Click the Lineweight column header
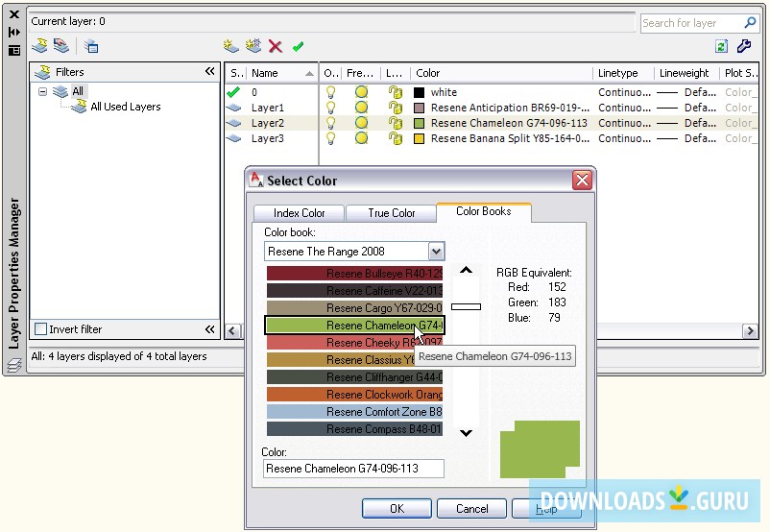 [x=686, y=73]
